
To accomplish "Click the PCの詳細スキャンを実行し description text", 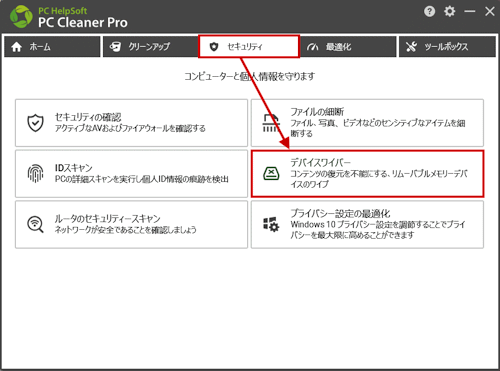I will [x=142, y=179].
